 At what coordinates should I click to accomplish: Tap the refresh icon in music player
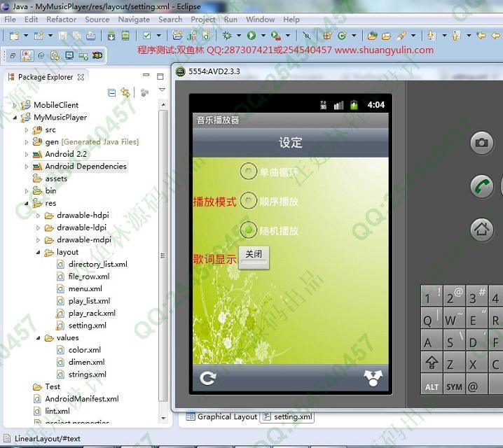pyautogui.click(x=208, y=379)
